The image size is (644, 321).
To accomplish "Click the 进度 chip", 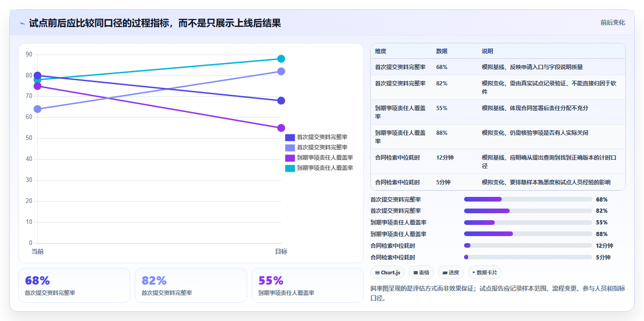I will click(x=451, y=272).
